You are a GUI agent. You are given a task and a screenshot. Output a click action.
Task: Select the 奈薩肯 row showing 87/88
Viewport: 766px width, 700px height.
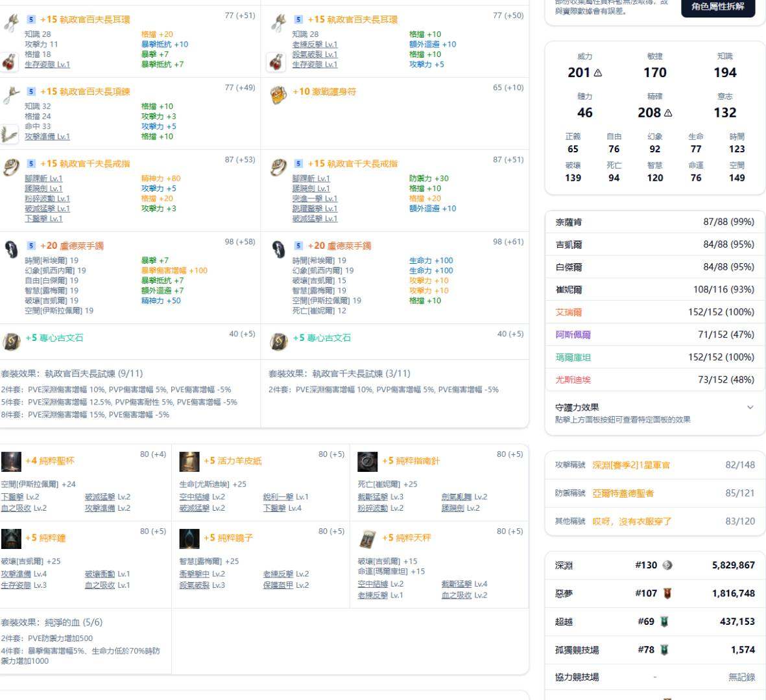click(x=654, y=222)
